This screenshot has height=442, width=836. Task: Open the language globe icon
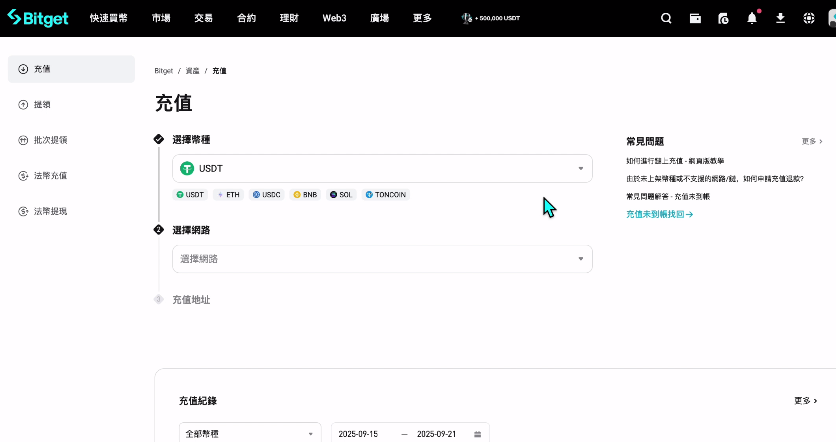pyautogui.click(x=809, y=18)
